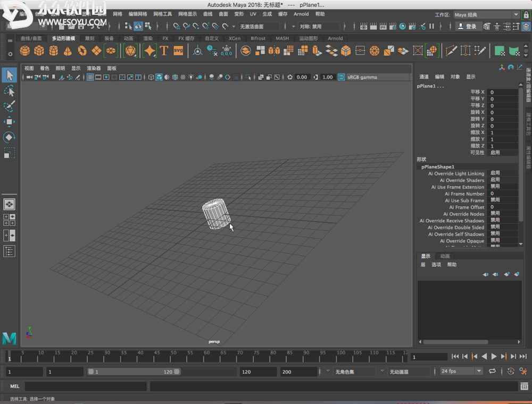Click the MEL script language label
Image resolution: width=532 pixels, height=404 pixels.
pyautogui.click(x=14, y=386)
